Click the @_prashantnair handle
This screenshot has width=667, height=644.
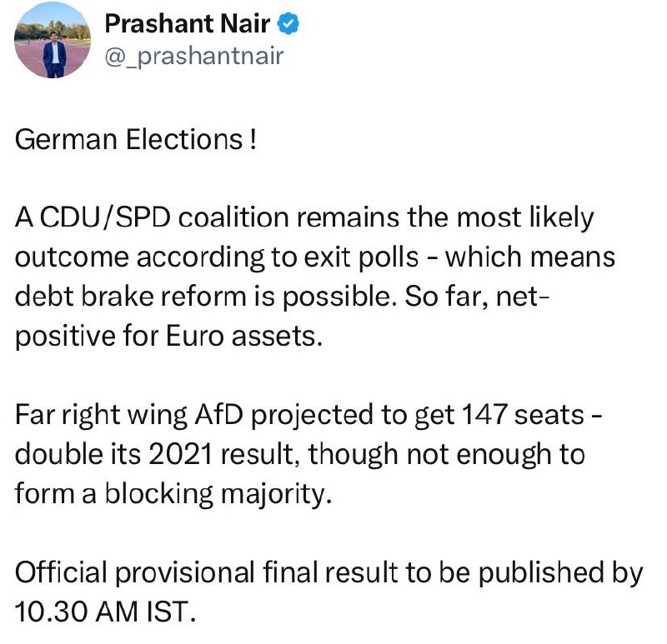[194, 56]
